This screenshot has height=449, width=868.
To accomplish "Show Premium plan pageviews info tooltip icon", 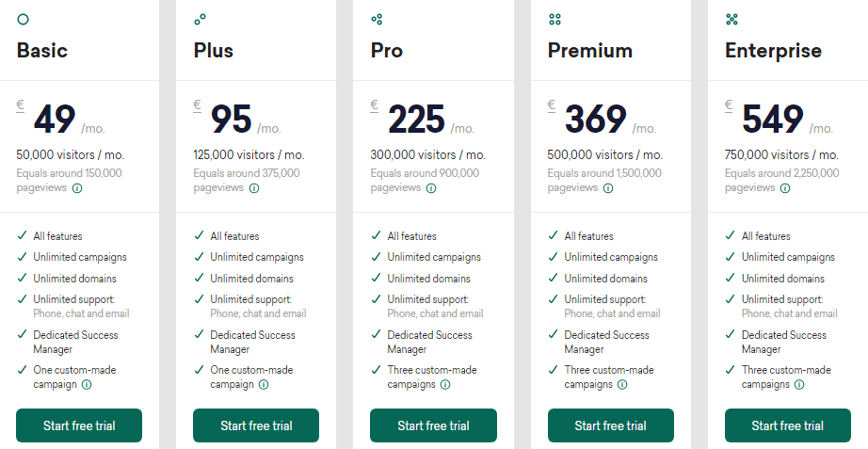I will click(608, 188).
